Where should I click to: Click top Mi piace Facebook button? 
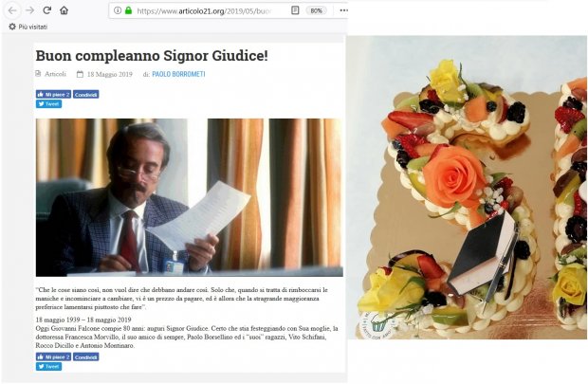(x=53, y=95)
